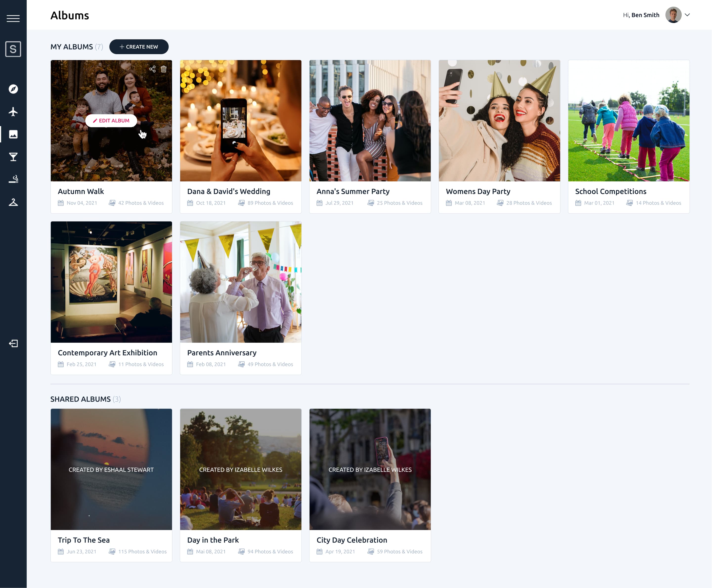Click the photos icon beside 42 Photos & Videos
The image size is (712, 588).
click(112, 203)
